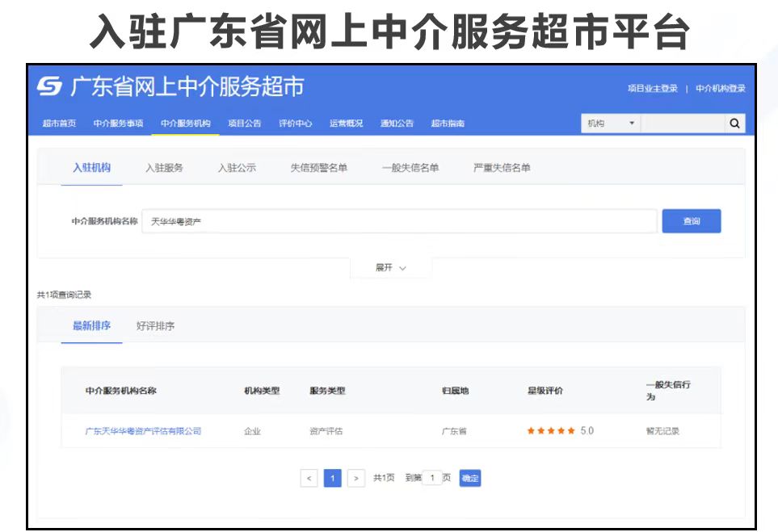
Task: Open the 机构 search type dropdown
Action: tap(611, 124)
